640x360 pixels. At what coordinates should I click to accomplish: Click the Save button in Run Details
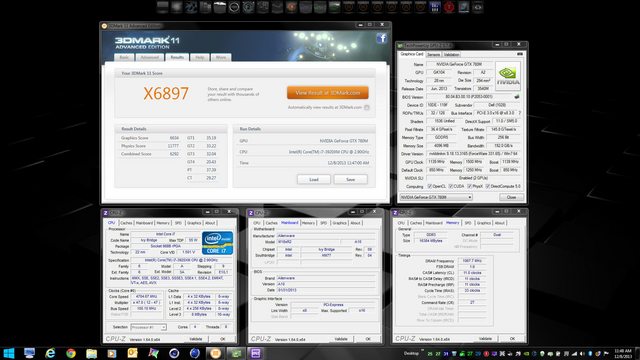tap(351, 180)
